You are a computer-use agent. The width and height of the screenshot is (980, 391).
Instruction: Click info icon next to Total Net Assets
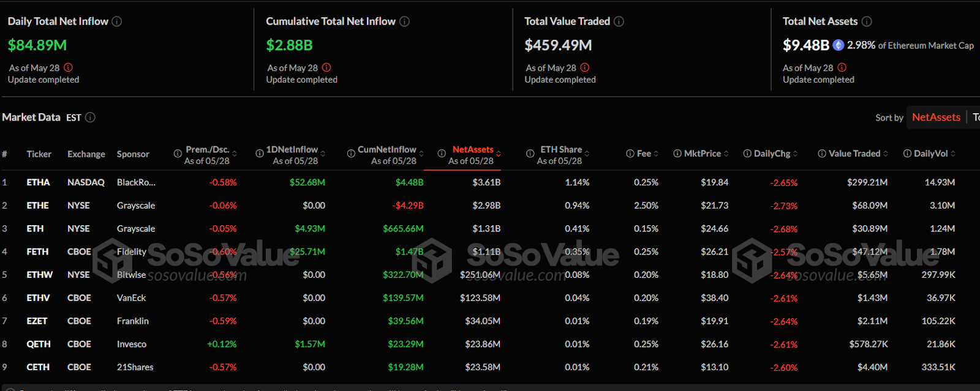[867, 21]
